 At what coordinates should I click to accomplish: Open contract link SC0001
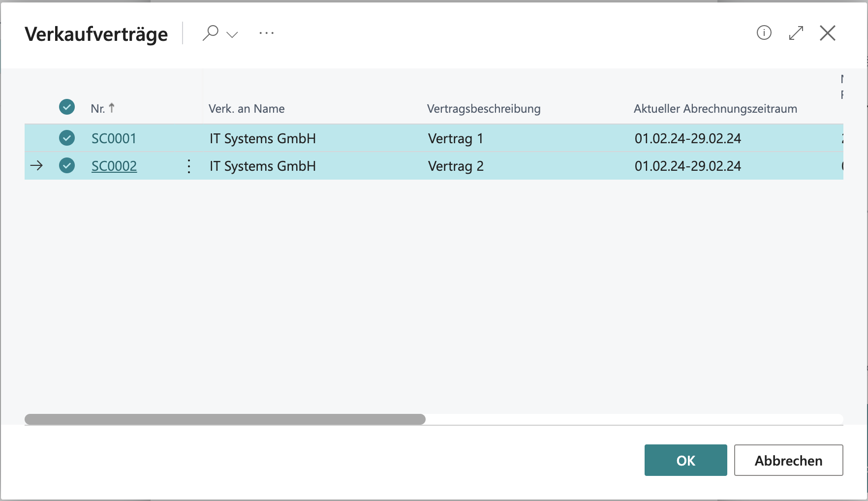click(x=114, y=138)
